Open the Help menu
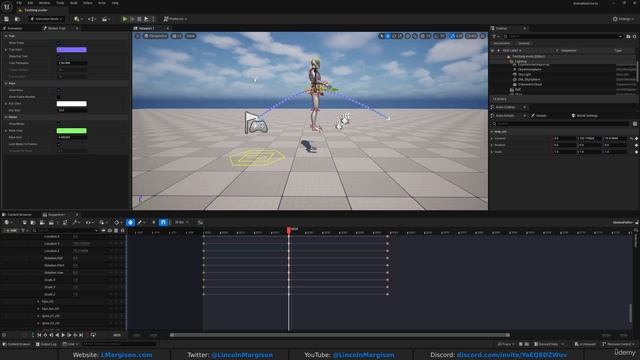Viewport: 640px width, 360px height. click(115, 3)
